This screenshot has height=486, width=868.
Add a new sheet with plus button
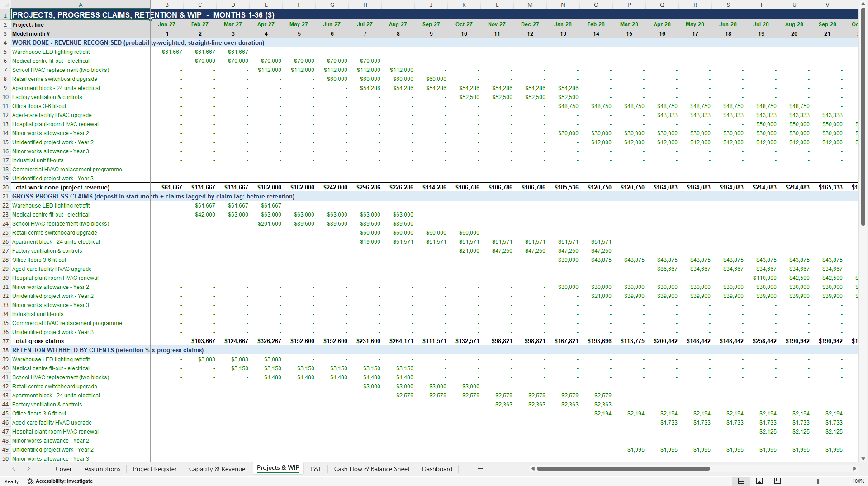tap(480, 469)
